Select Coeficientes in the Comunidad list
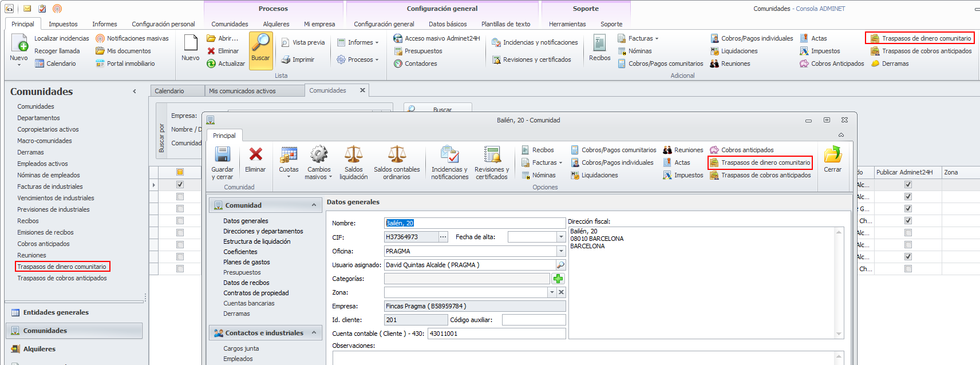This screenshot has width=980, height=365. (x=240, y=252)
